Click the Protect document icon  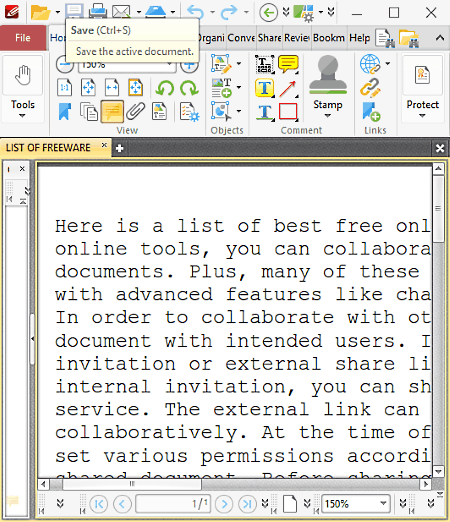(x=422, y=75)
